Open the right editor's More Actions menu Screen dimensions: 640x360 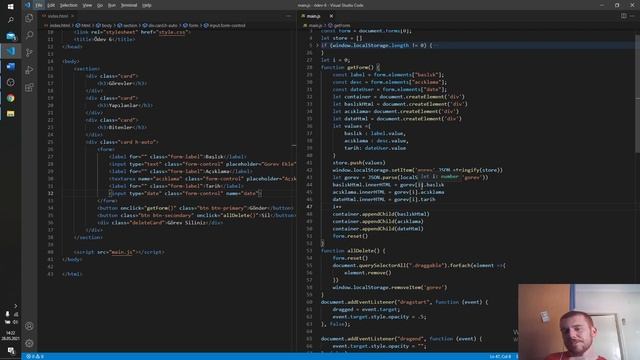click(632, 16)
